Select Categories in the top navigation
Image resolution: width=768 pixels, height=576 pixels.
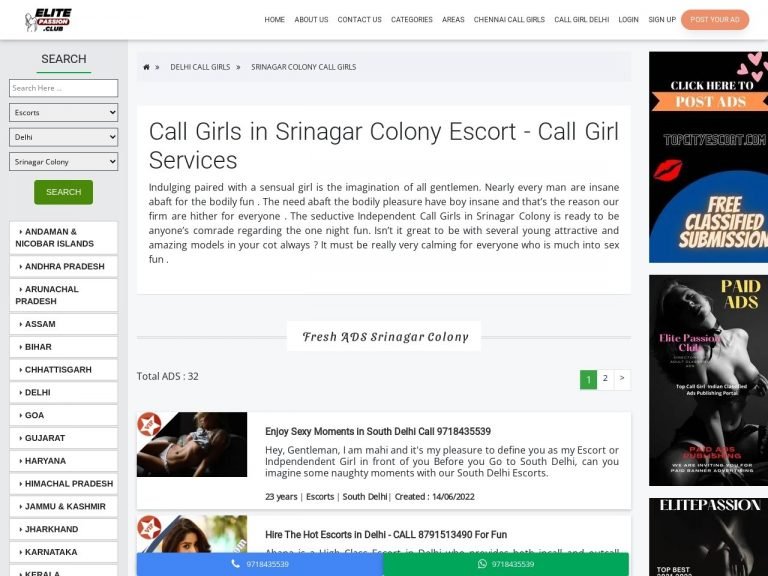click(x=411, y=20)
